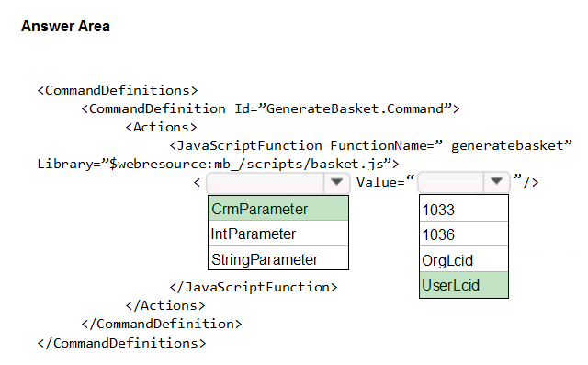The height and width of the screenshot is (365, 588).
Task: Click the closing JavaScriptFunction tag
Action: tap(254, 287)
